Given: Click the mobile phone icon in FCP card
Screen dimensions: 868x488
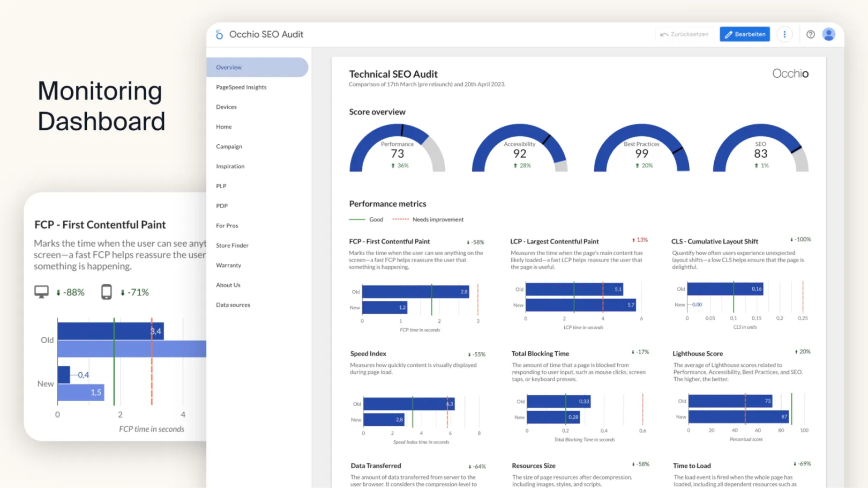Looking at the screenshot, I should [106, 291].
